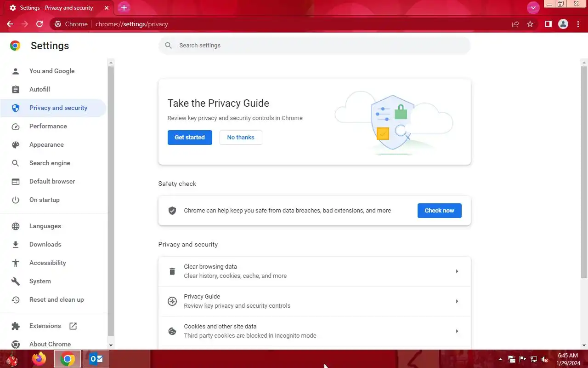Click the network tray icon
The width and height of the screenshot is (588, 368).
point(534,359)
